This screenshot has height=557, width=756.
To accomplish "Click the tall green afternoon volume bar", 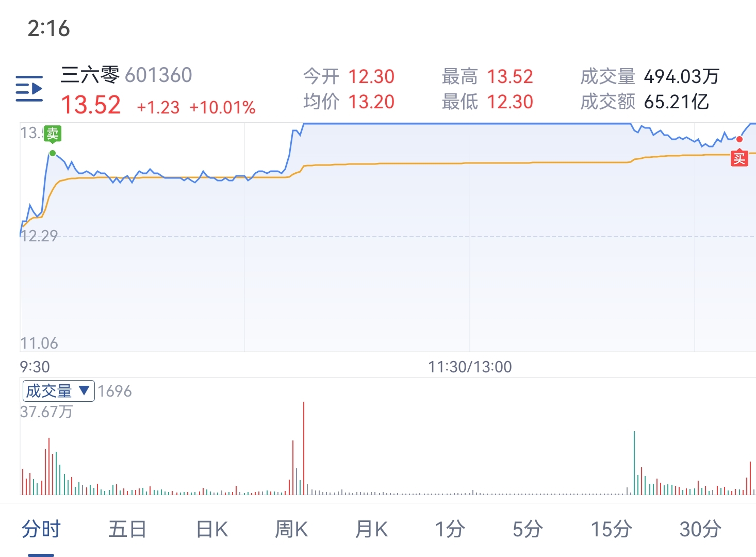I will pyautogui.click(x=634, y=463).
